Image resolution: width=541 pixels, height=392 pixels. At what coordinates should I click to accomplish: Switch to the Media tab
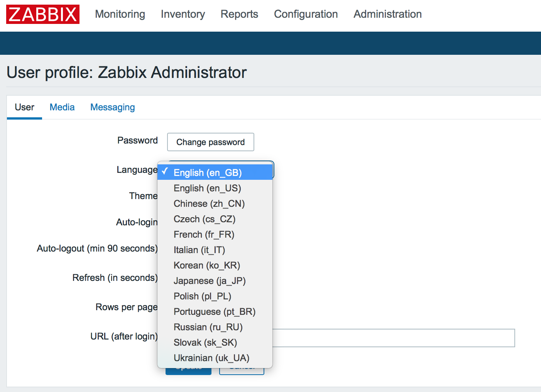62,107
